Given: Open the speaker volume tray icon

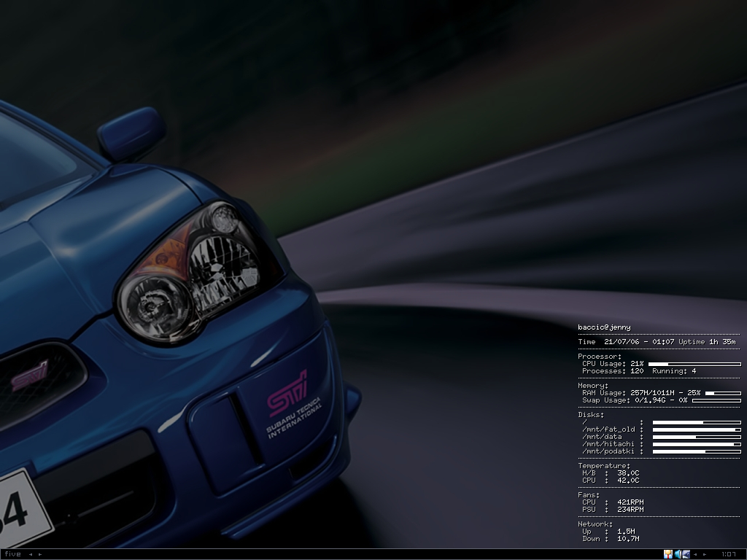Looking at the screenshot, I should pyautogui.click(x=678, y=554).
